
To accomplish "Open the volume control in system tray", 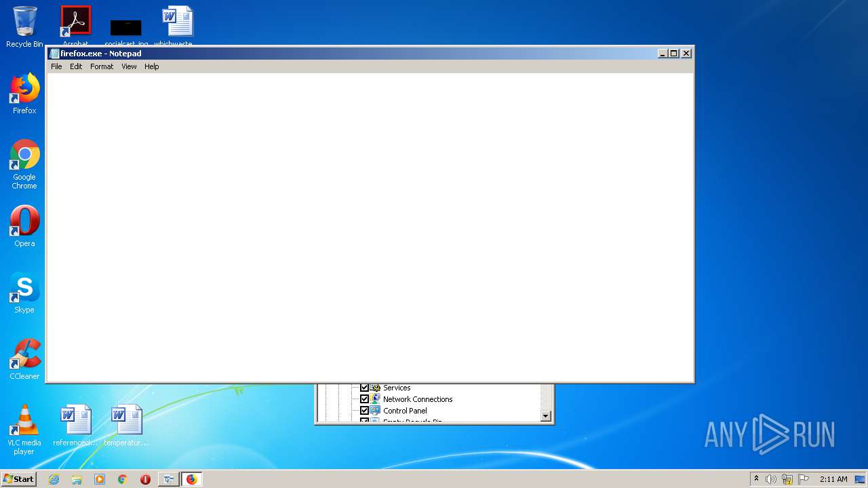I will pos(771,479).
